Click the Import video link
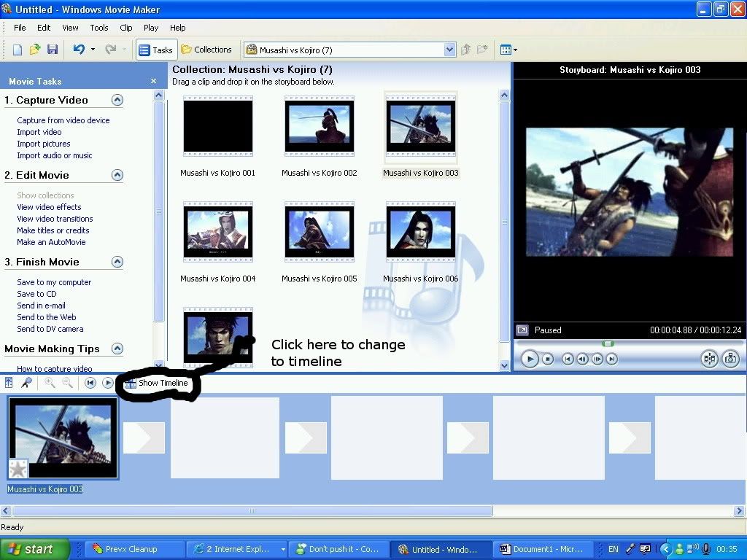Image resolution: width=747 pixels, height=560 pixels. pyautogui.click(x=39, y=132)
